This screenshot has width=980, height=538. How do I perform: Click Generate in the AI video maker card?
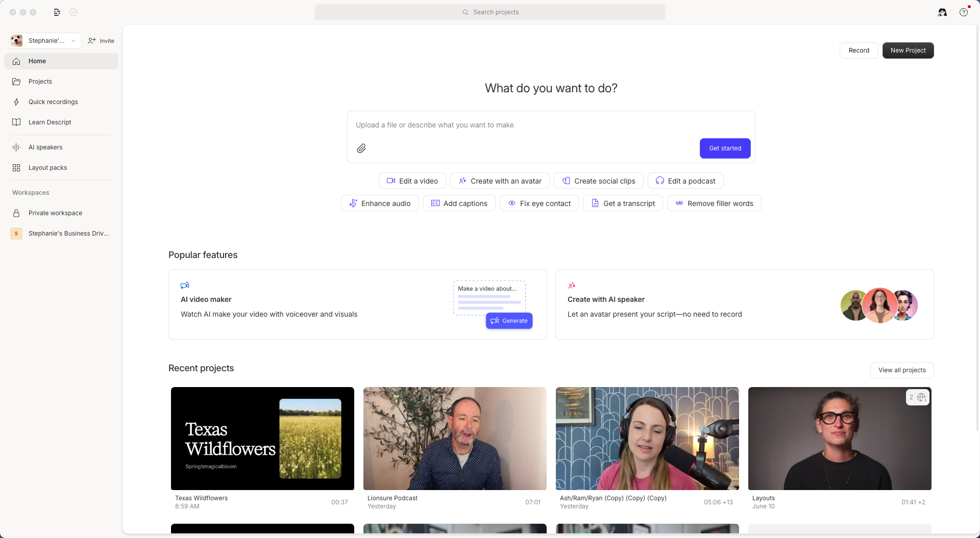click(509, 321)
